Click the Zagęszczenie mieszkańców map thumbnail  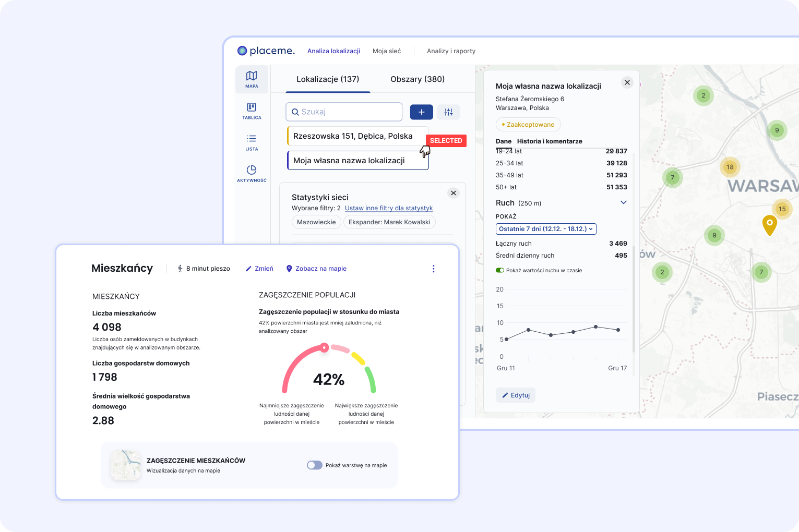tap(126, 465)
